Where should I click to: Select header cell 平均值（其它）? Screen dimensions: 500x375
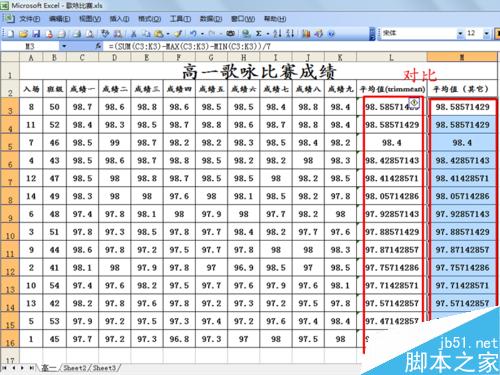(x=462, y=89)
